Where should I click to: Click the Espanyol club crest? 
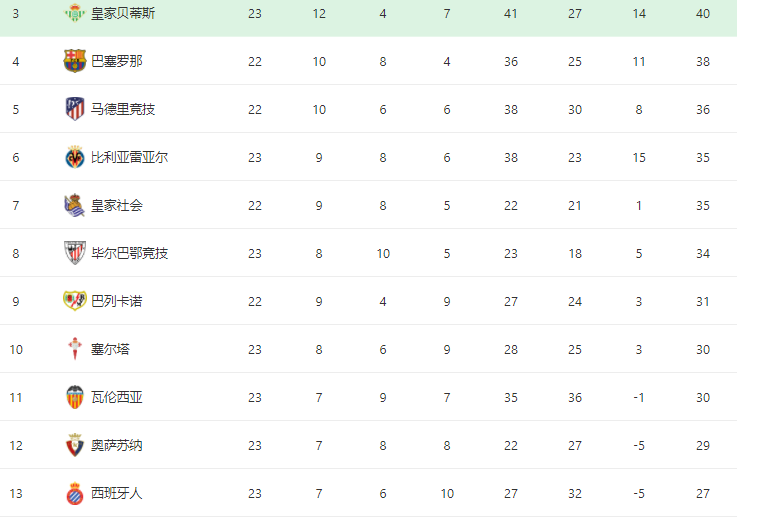tap(75, 493)
